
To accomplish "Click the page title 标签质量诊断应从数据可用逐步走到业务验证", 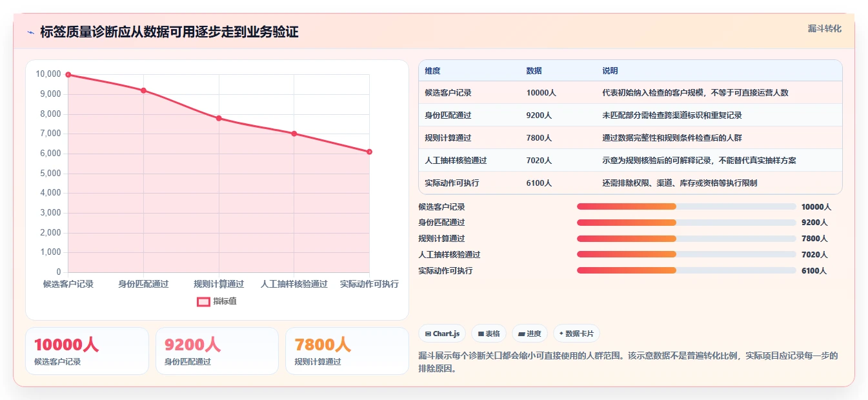I will pyautogui.click(x=169, y=32).
